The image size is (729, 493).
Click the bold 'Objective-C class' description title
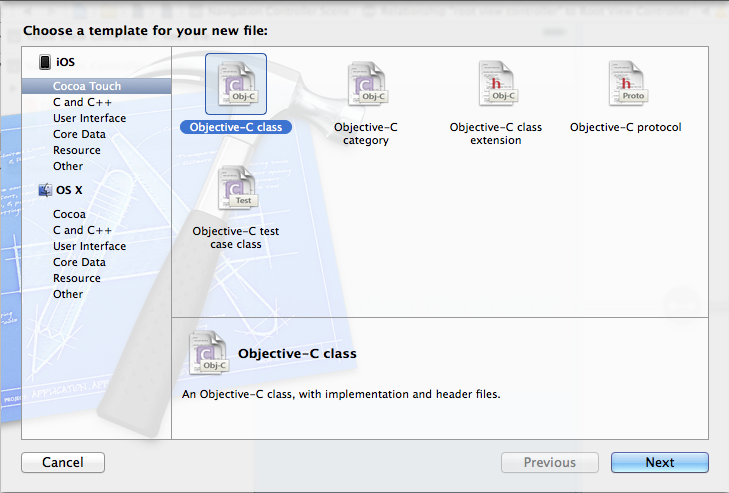[297, 353]
